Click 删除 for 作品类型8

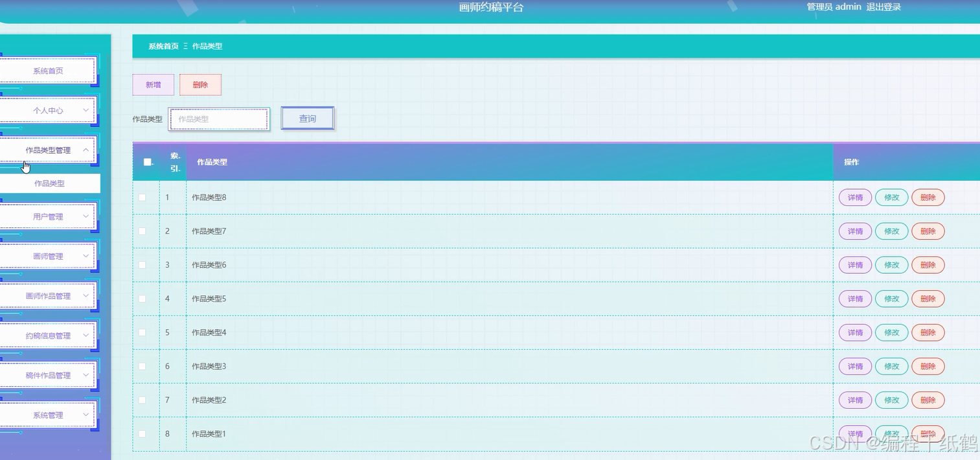[928, 198]
